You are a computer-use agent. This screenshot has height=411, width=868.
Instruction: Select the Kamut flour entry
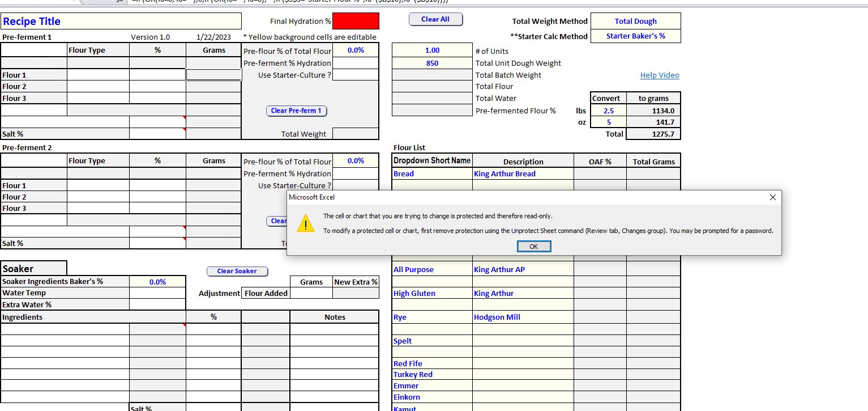tap(432, 408)
